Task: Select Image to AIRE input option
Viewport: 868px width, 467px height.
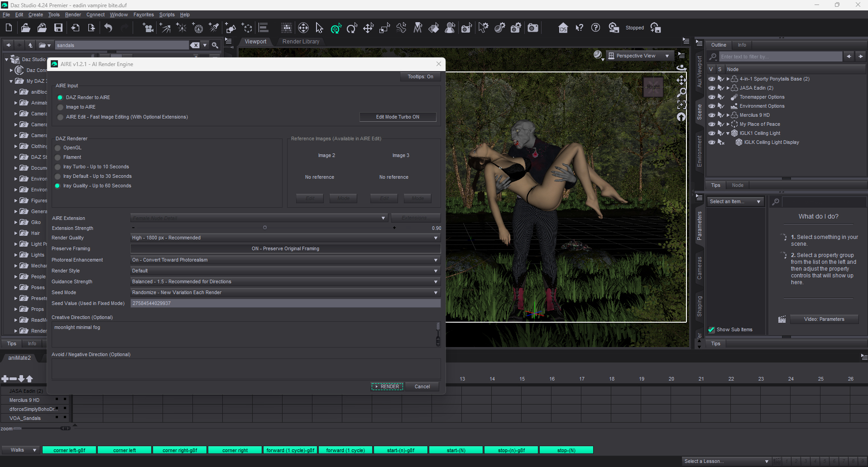Action: click(60, 107)
